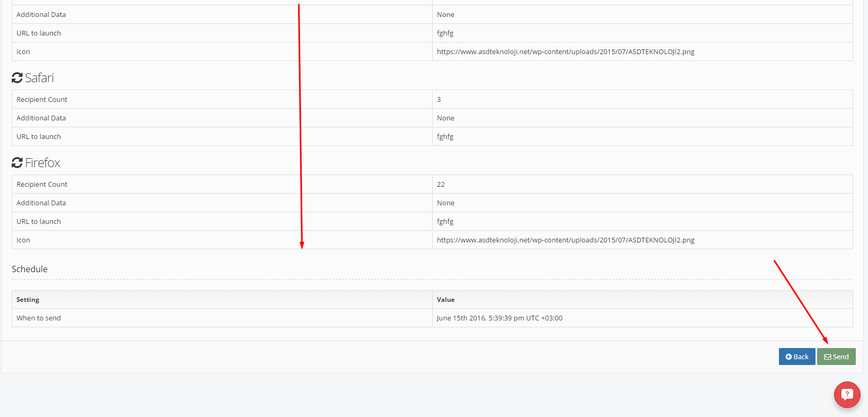This screenshot has width=868, height=417.
Task: Select the Firefox Icon row label
Action: coord(23,240)
